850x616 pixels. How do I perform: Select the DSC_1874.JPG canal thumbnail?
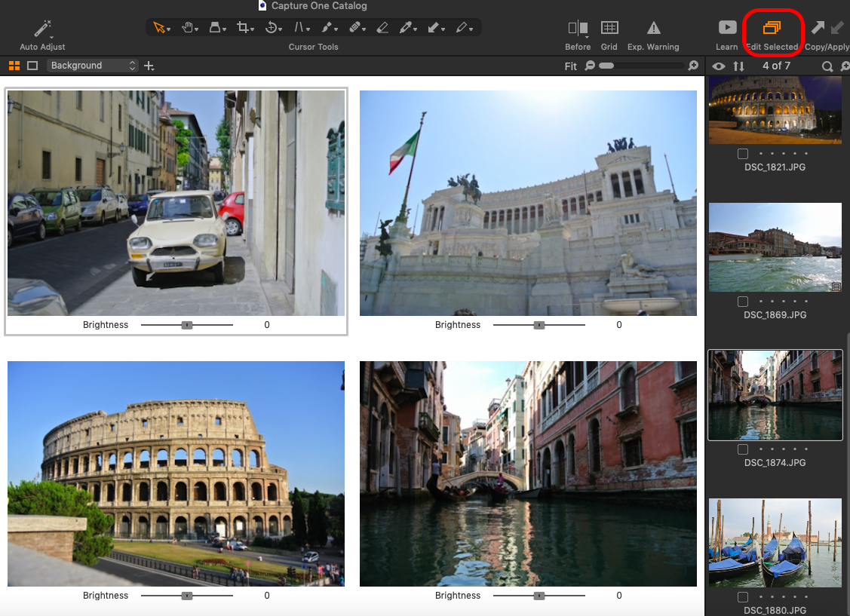pyautogui.click(x=775, y=395)
